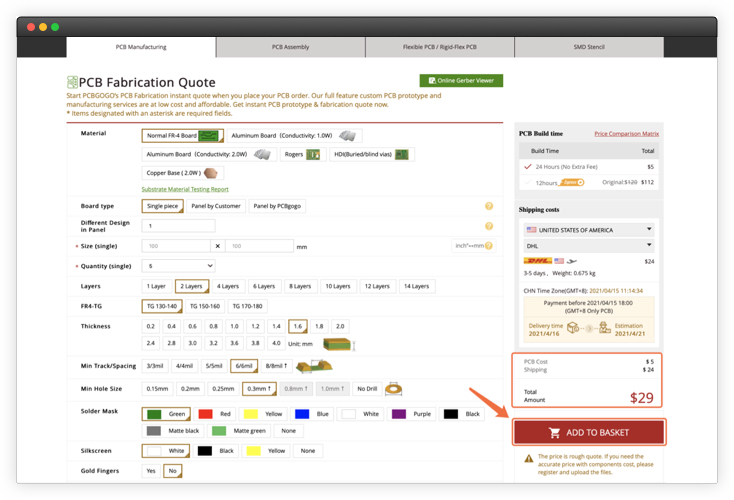Click the Rogers board thumbnail image
This screenshot has width=734, height=500.
(x=313, y=154)
